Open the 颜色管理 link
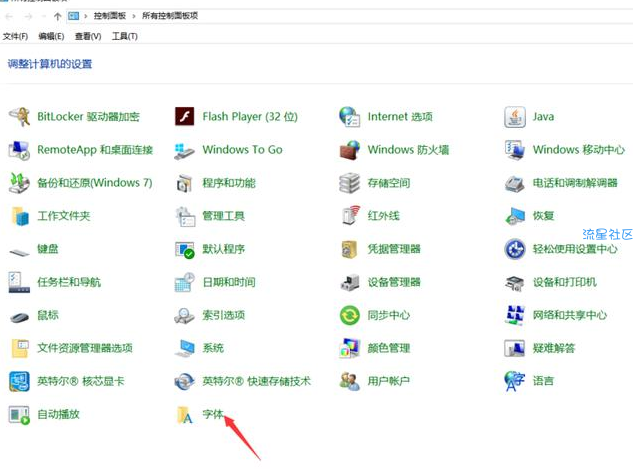The image size is (633, 469). [x=389, y=348]
